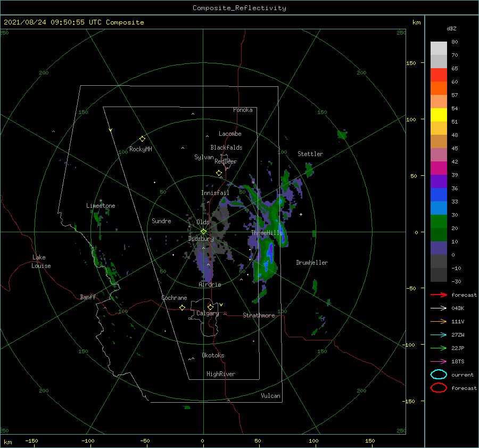Click the green 20-30 dBZ swatch
The image size is (479, 448).
(x=439, y=222)
